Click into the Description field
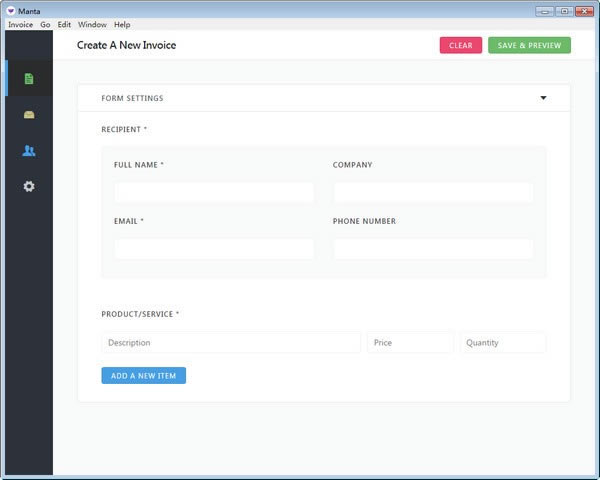 point(231,343)
